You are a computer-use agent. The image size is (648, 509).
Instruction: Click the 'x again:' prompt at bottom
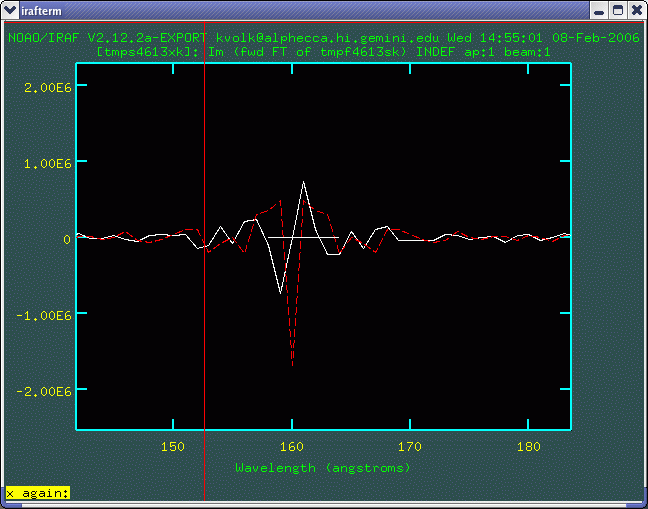point(38,493)
